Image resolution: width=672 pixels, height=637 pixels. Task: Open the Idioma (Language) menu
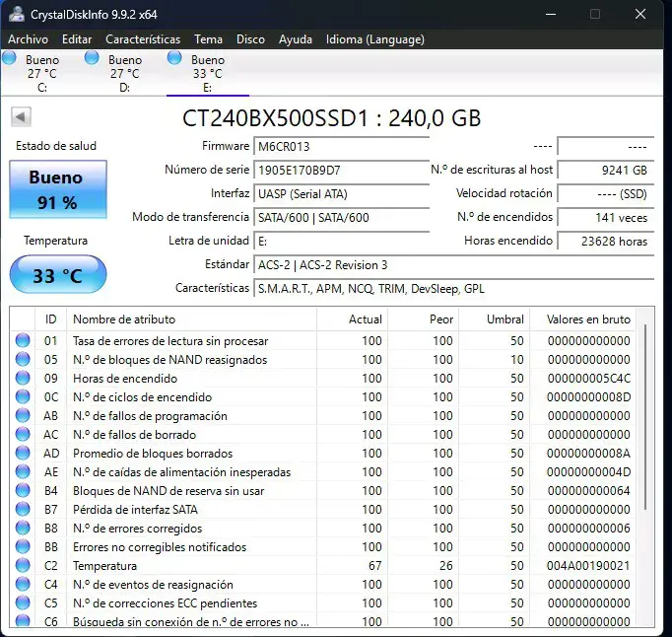375,39
